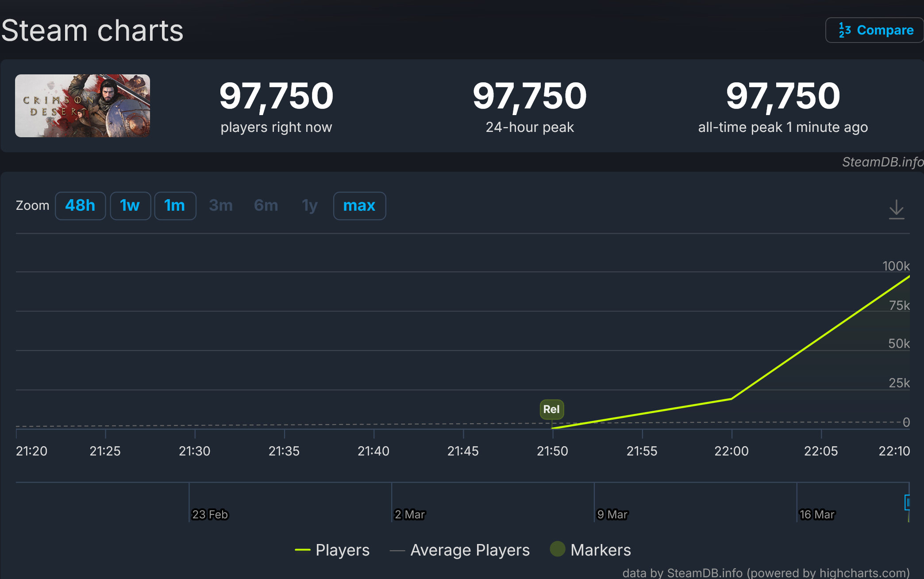Image resolution: width=924 pixels, height=579 pixels.
Task: Toggle Players series in legend
Action: point(342,550)
